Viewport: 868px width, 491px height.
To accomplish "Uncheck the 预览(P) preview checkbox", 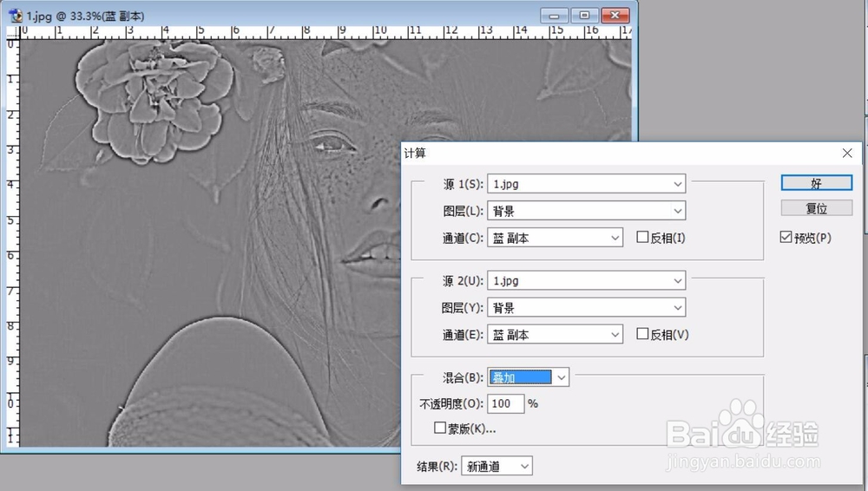I will tap(786, 238).
